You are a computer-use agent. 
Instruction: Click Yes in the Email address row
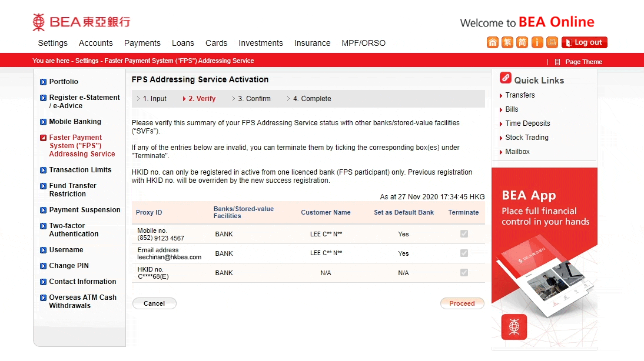[403, 253]
